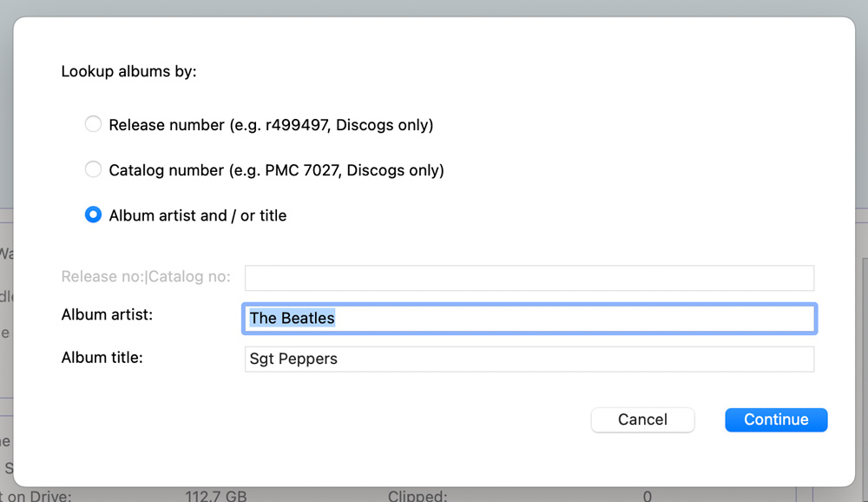Viewport: 868px width, 502px height.
Task: Click the "Album artist and / or title" label text
Action: point(198,215)
